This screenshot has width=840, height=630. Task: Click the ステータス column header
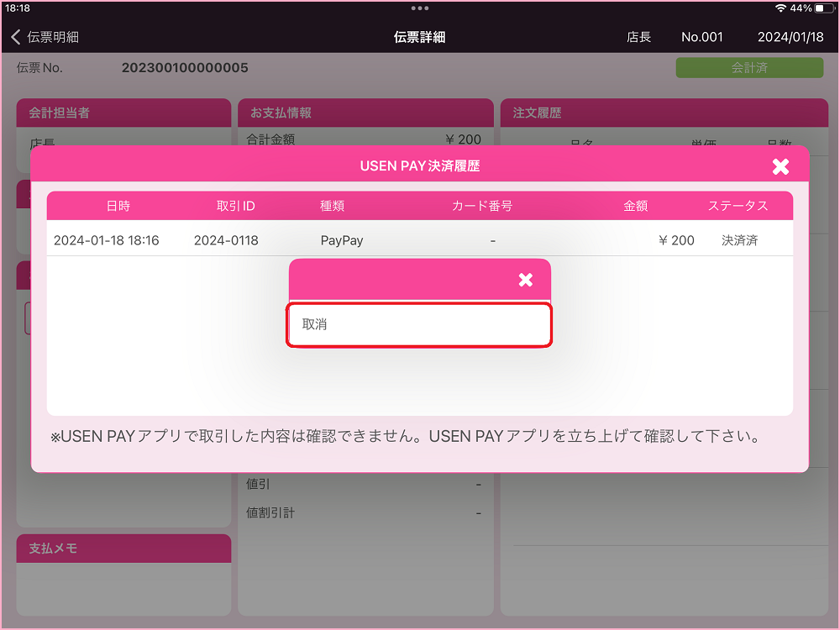[x=738, y=206]
